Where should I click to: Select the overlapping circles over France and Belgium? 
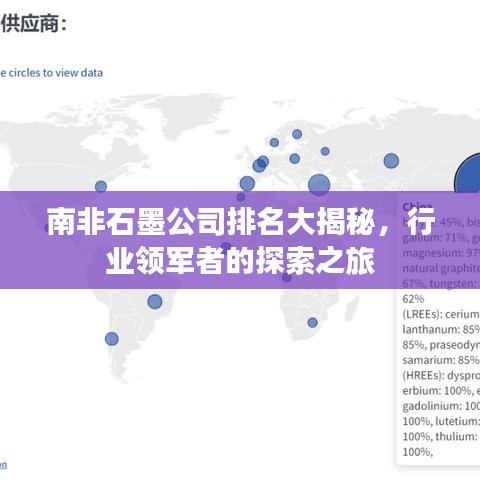261,164
